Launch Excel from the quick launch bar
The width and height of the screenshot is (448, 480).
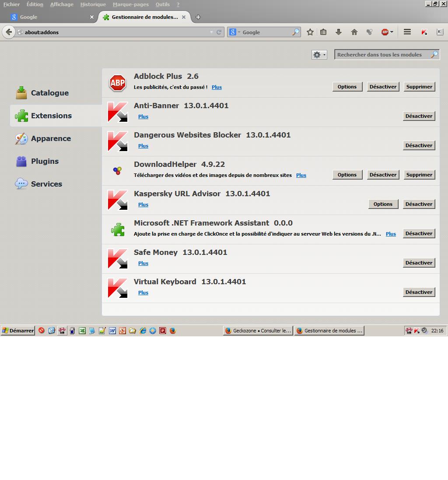(x=82, y=331)
